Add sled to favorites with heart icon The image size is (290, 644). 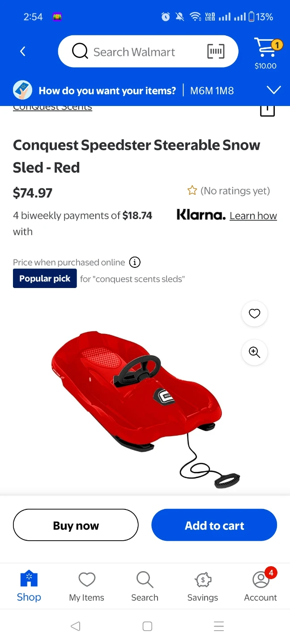255,314
